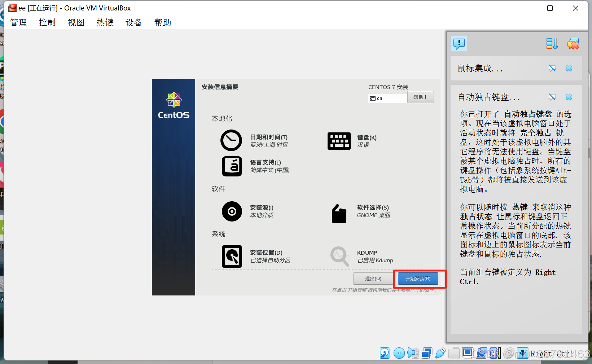Click keyboard capture host key icon
592x364 pixels.
pyautogui.click(x=523, y=353)
